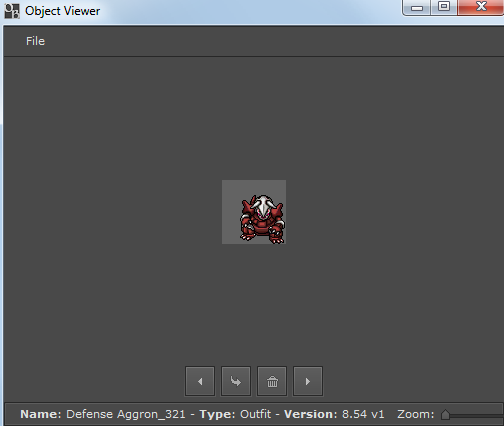The width and height of the screenshot is (504, 427).
Task: Click empty menu bar area beside File
Action: click(x=273, y=41)
